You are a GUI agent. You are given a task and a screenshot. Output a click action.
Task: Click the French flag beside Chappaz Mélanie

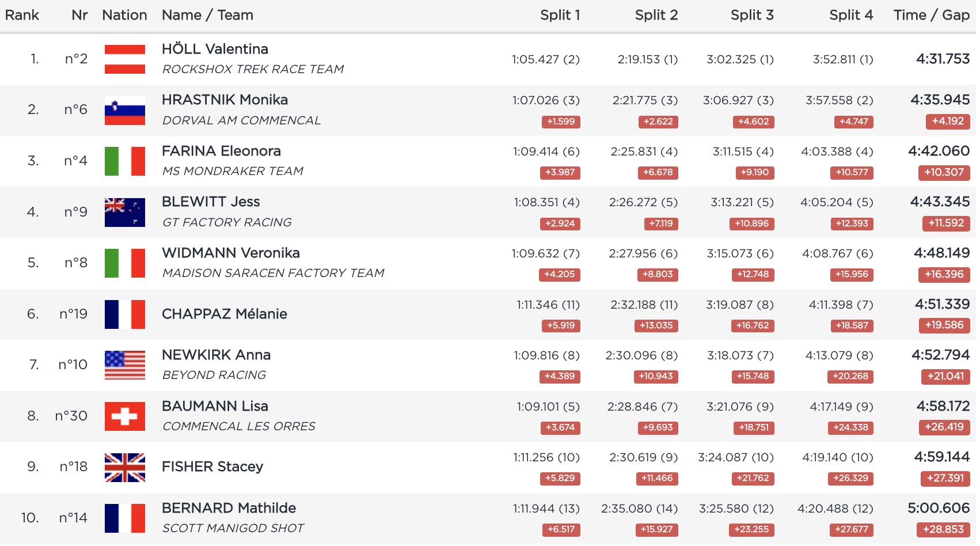point(124,314)
